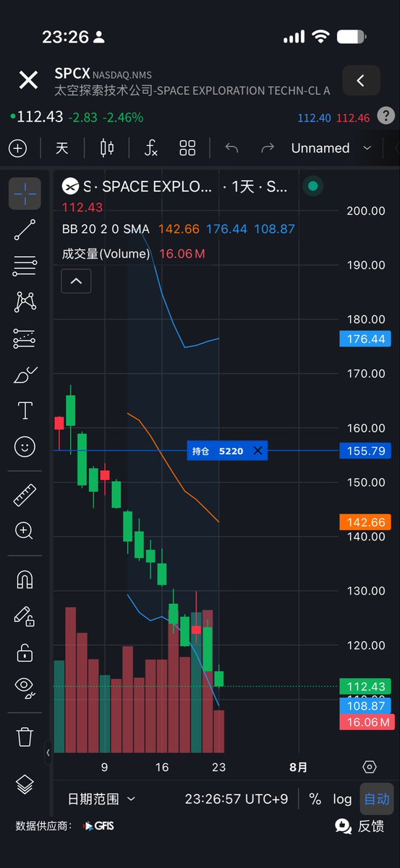Image resolution: width=400 pixels, height=868 pixels.
Task: Click the 200.00 price axis label
Action: pos(365,210)
